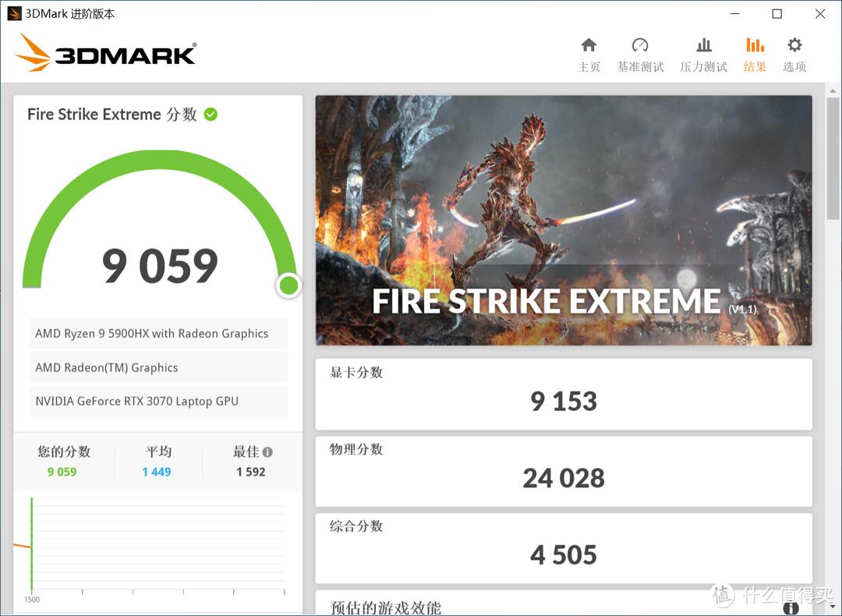
Task: Switch to the 基准测试 tab
Action: point(640,53)
